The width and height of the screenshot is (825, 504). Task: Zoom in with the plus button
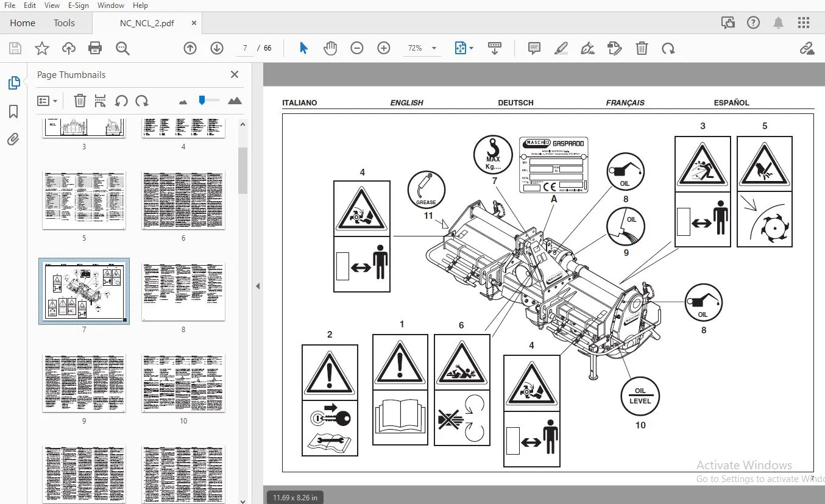[x=384, y=48]
